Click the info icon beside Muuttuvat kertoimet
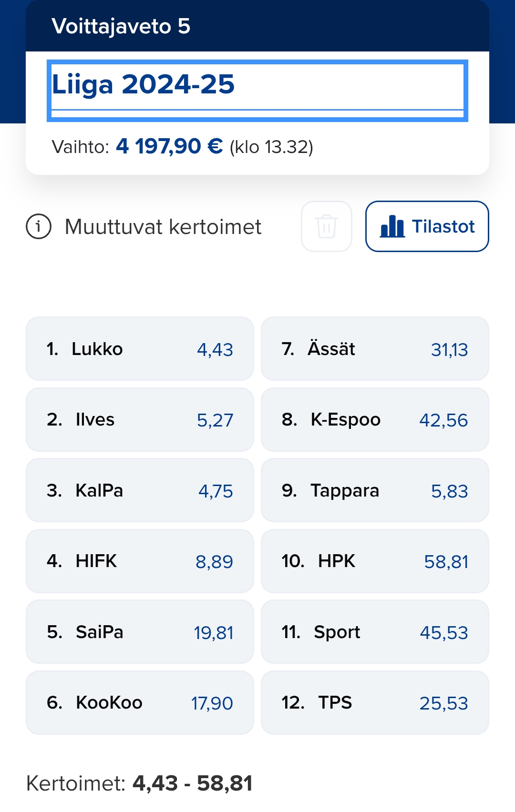Viewport: 515px width, 812px height. point(39,227)
